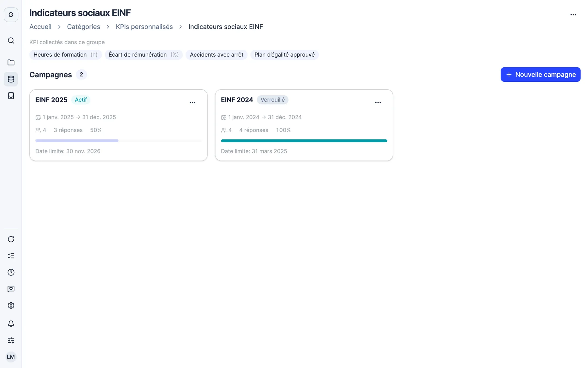The width and height of the screenshot is (588, 368).
Task: Open the EINF 2025 campaign title
Action: [x=51, y=100]
